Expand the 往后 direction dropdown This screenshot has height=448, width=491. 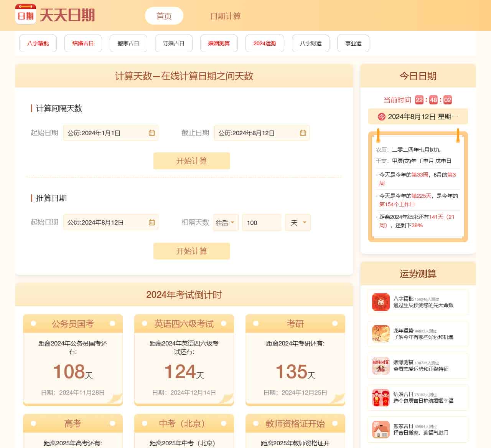tap(226, 223)
